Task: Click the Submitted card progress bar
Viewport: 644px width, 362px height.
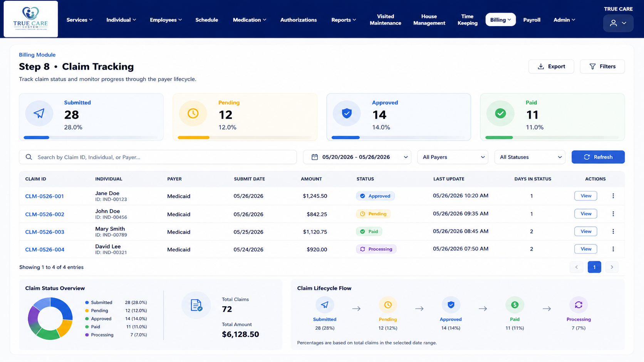Action: click(91, 137)
